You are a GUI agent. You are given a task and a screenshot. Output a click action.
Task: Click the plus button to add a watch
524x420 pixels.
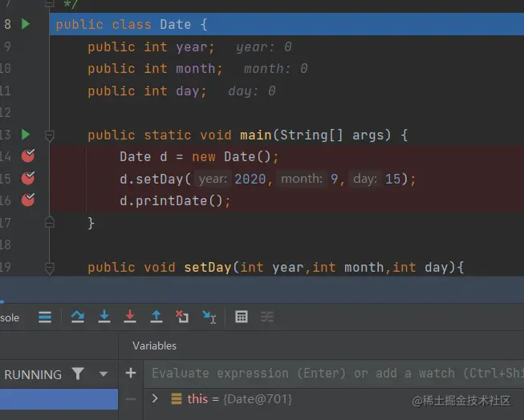(x=131, y=373)
